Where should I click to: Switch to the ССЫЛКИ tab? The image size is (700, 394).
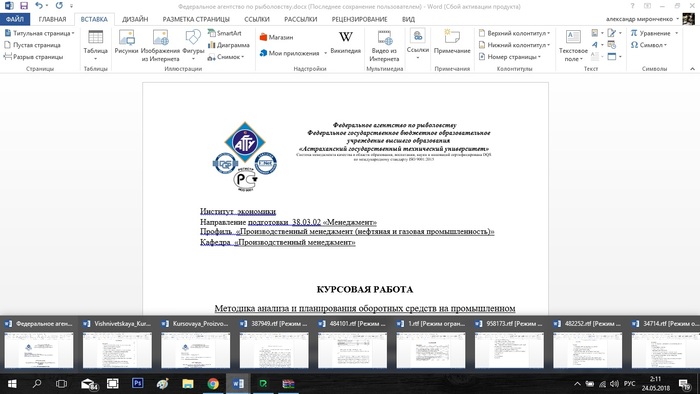[257, 19]
